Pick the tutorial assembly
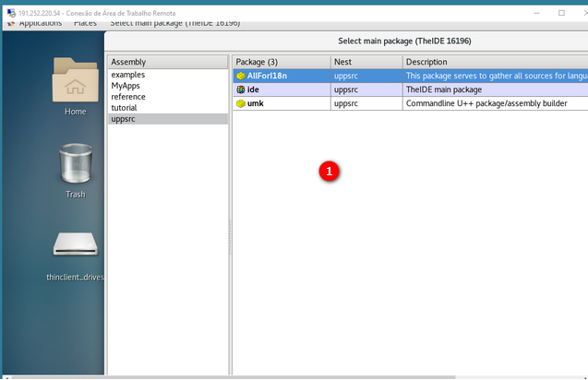 coord(124,108)
